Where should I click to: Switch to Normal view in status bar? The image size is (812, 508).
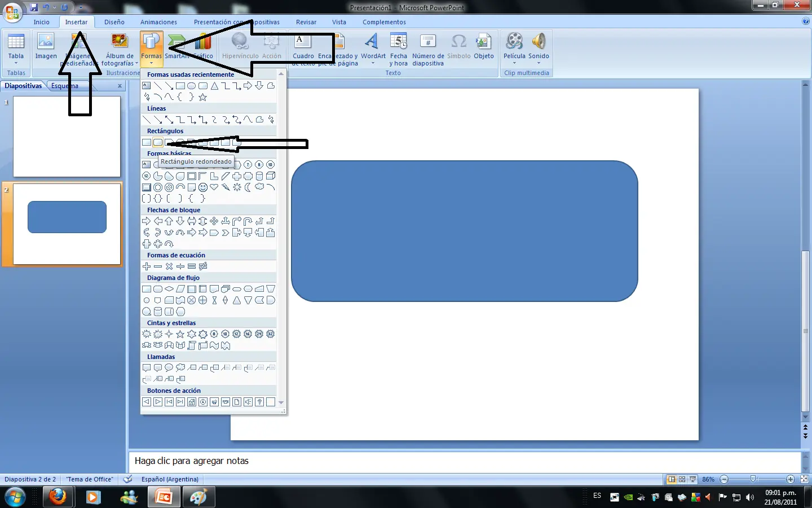pos(672,479)
